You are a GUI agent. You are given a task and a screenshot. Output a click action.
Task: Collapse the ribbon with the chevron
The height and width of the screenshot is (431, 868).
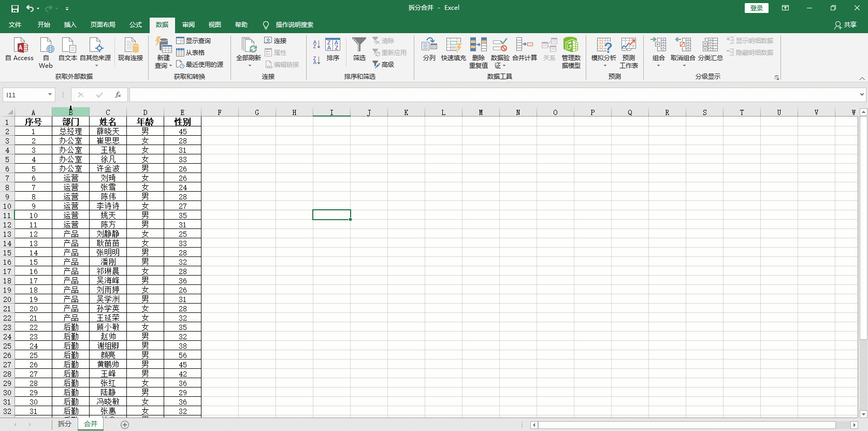point(862,78)
